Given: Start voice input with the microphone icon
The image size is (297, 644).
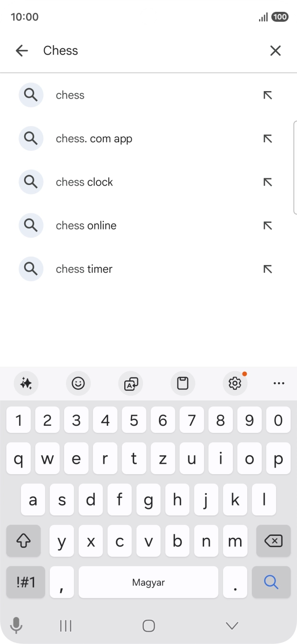Looking at the screenshot, I should [x=17, y=626].
